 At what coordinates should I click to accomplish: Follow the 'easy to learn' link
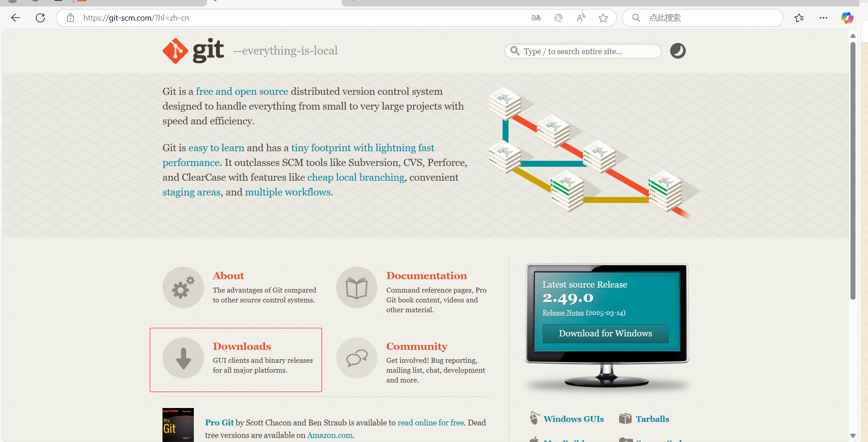[216, 148]
